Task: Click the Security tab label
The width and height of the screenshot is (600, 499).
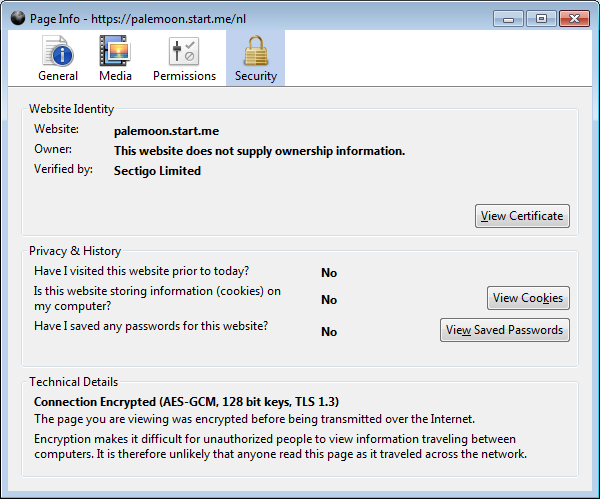Action: (256, 76)
